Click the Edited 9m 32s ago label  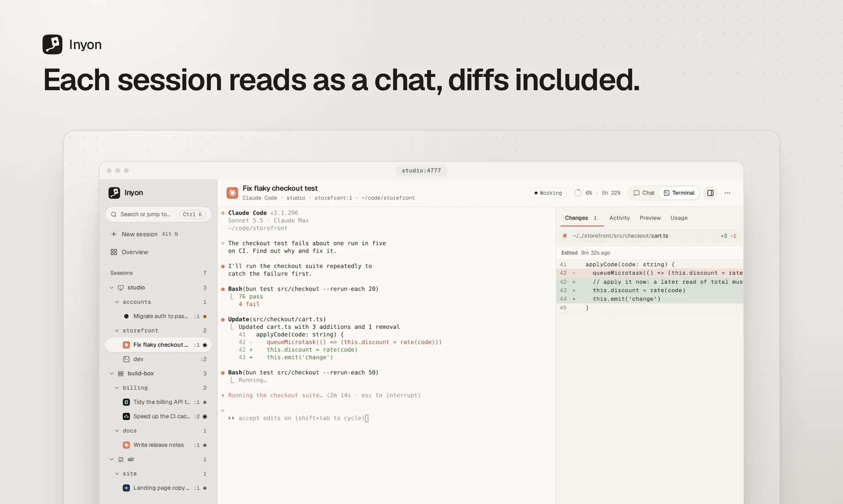point(585,253)
